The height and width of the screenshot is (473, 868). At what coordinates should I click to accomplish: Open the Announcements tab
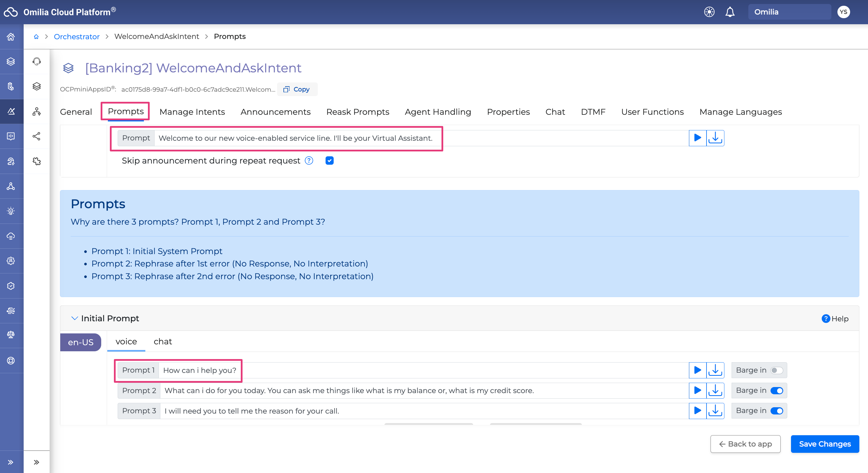point(276,112)
